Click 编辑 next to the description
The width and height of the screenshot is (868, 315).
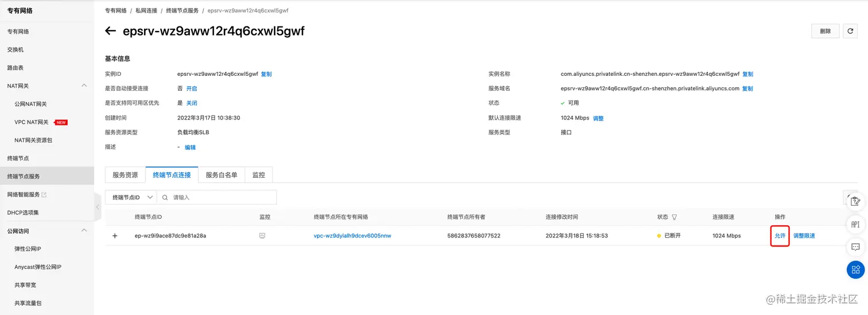(190, 147)
